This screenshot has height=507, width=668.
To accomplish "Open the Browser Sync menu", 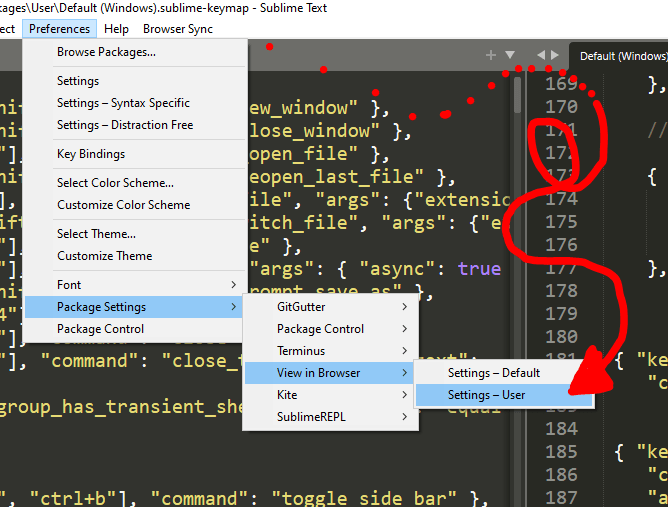I will coord(178,29).
